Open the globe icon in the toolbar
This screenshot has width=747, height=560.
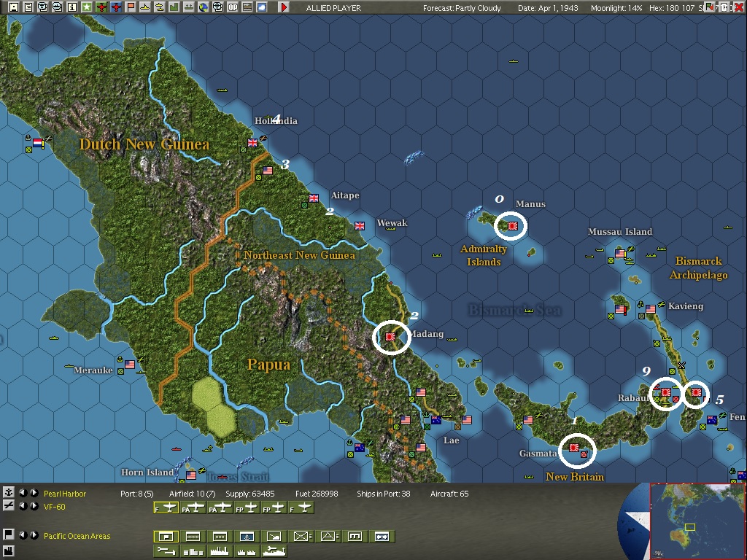pos(204,7)
